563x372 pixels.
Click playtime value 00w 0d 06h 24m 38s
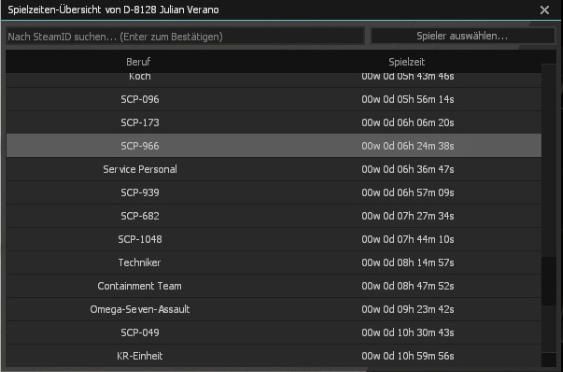coord(408,146)
